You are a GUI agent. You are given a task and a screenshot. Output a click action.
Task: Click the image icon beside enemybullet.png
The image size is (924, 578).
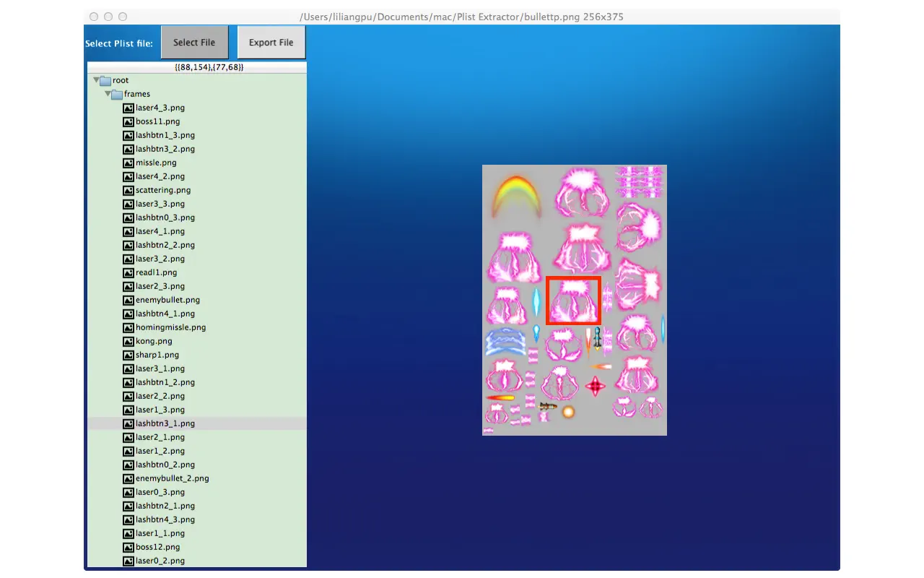(128, 299)
